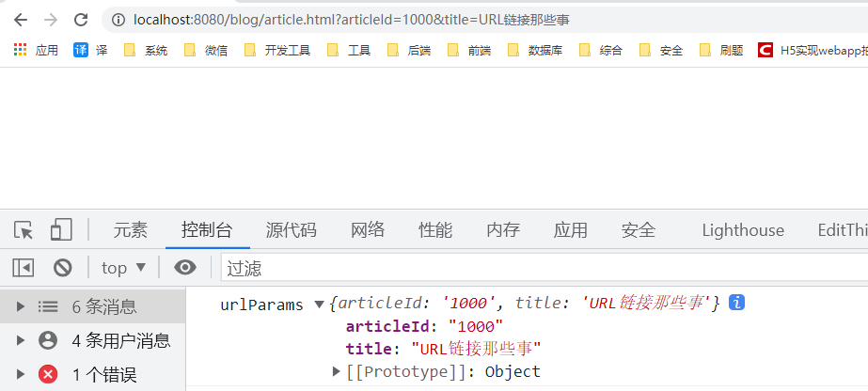Collapse the urlParams object
The image size is (868, 391).
point(319,304)
